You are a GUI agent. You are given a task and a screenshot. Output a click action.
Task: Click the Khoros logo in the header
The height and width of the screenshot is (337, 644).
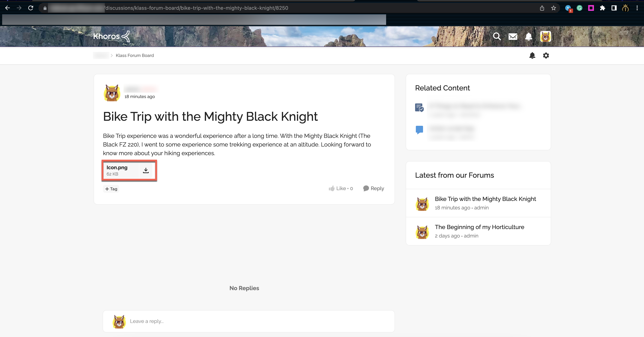click(111, 36)
